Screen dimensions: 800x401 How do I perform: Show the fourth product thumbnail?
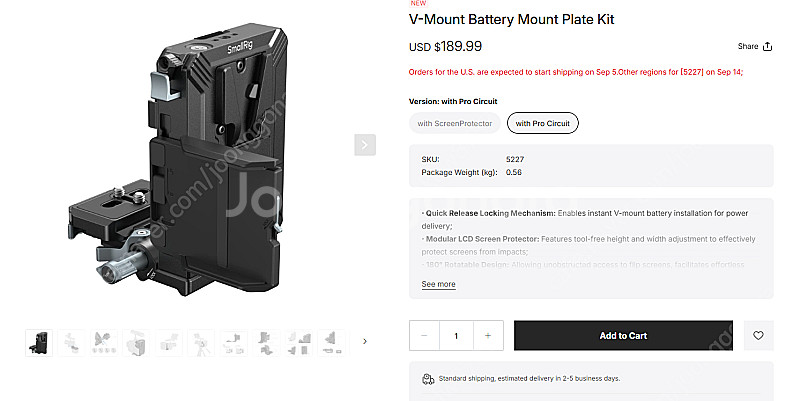coord(137,342)
